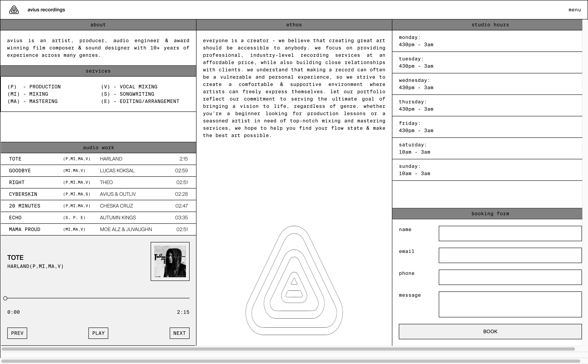Image resolution: width=588 pixels, height=364 pixels.
Task: Click the bottom page horizontal scrollbar
Action: [291, 361]
